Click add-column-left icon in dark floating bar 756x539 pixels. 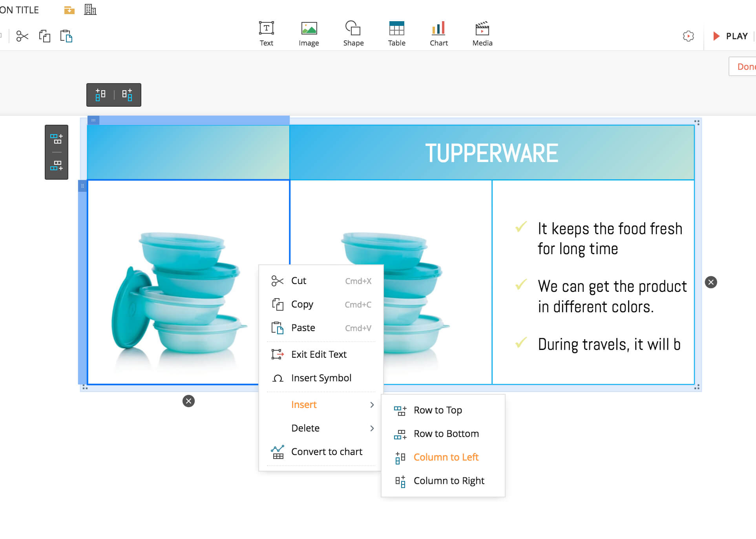coord(100,95)
